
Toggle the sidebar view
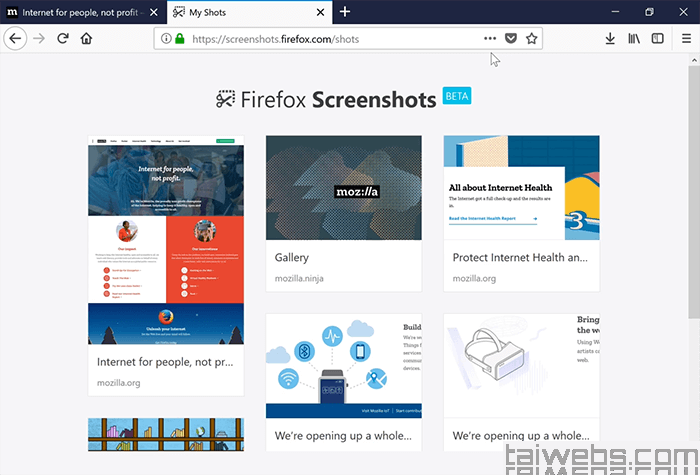657,39
